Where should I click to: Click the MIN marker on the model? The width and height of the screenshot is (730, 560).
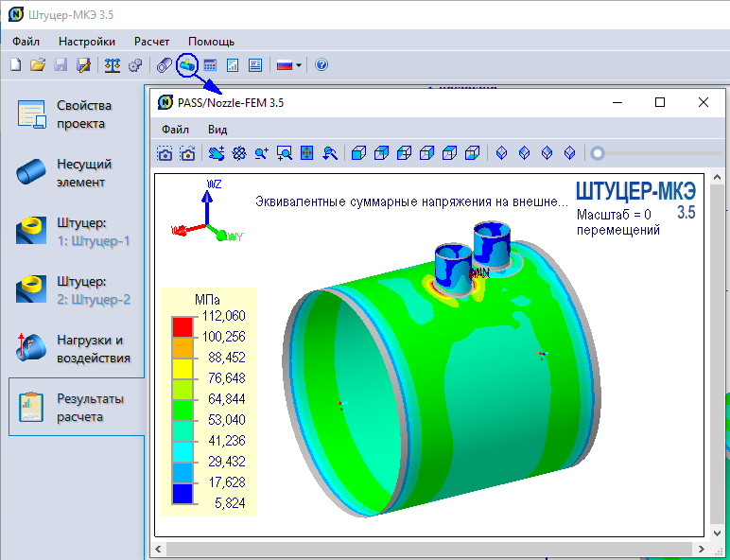click(x=479, y=272)
